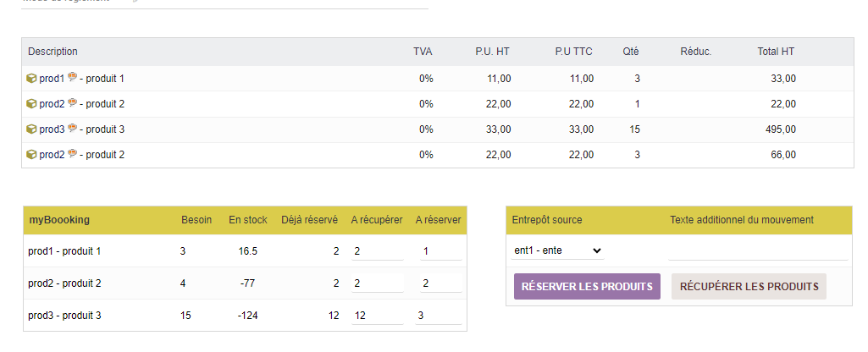
Task: Click the comment bubble icon next to prod1
Action: click(72, 78)
